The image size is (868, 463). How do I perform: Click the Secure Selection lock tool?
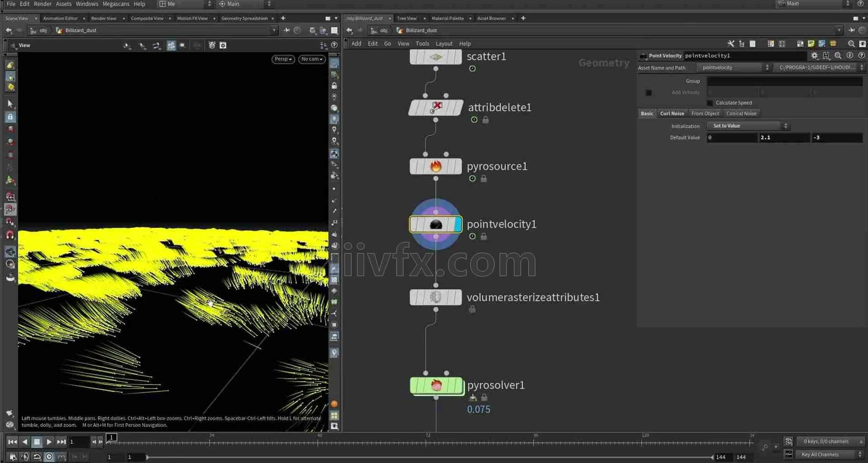tap(10, 117)
